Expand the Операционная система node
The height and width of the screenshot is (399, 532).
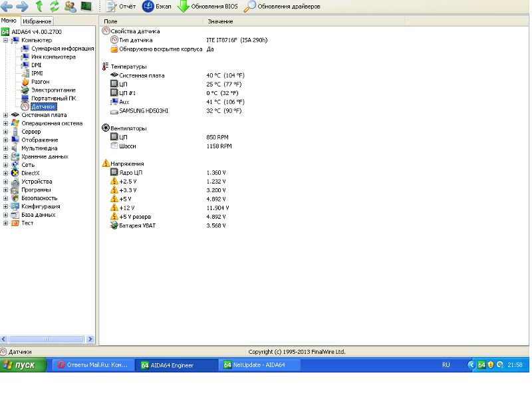(x=5, y=124)
